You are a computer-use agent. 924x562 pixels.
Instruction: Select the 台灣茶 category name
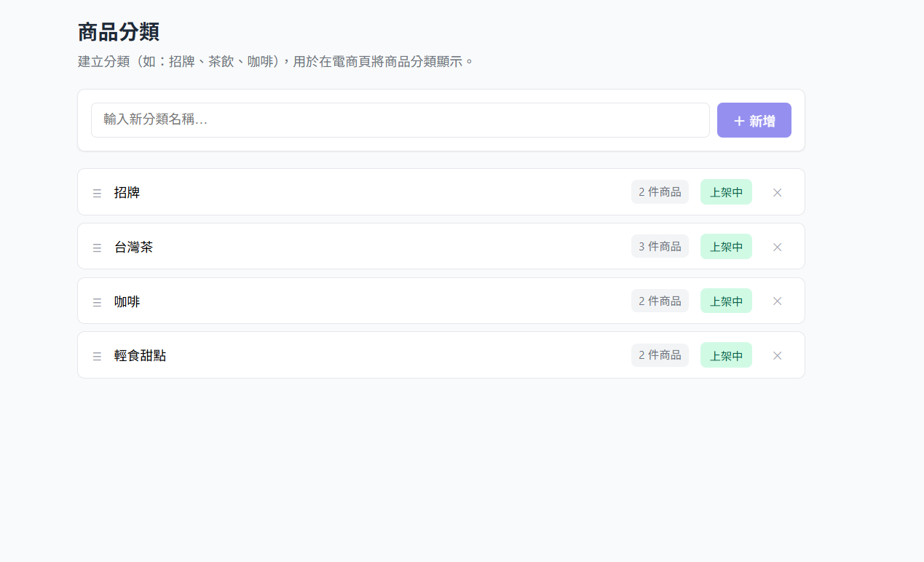pyautogui.click(x=133, y=247)
